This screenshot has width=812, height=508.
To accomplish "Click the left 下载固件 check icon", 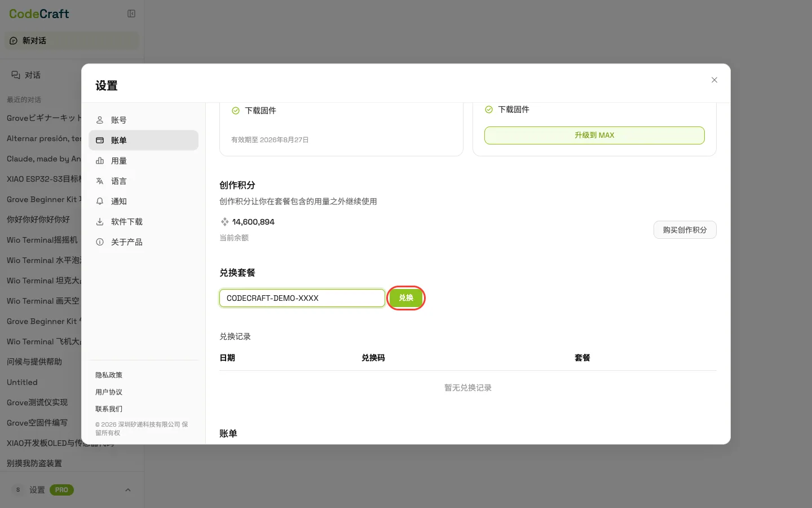I will pos(236,111).
